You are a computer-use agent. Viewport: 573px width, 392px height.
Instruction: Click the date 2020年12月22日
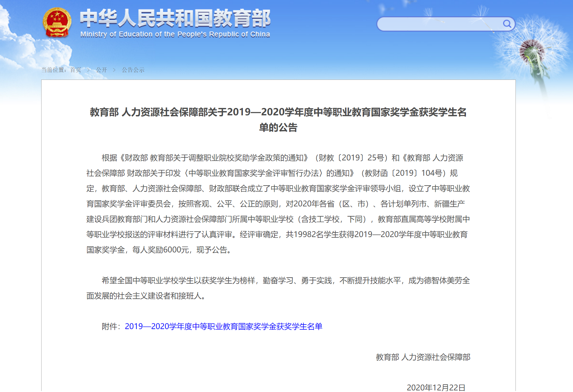click(x=436, y=387)
